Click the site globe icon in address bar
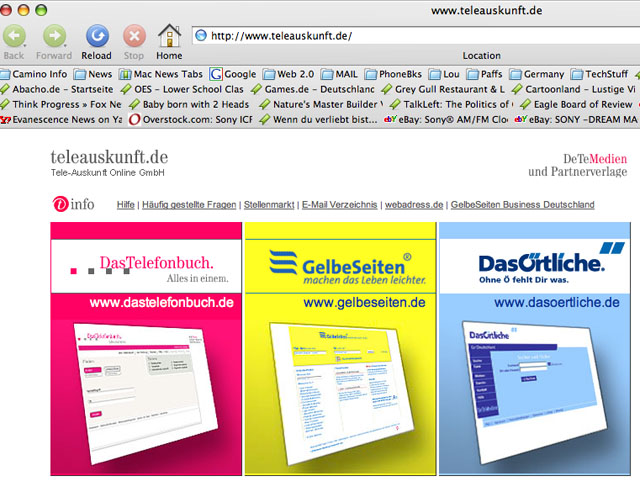640x492 pixels. click(x=201, y=36)
